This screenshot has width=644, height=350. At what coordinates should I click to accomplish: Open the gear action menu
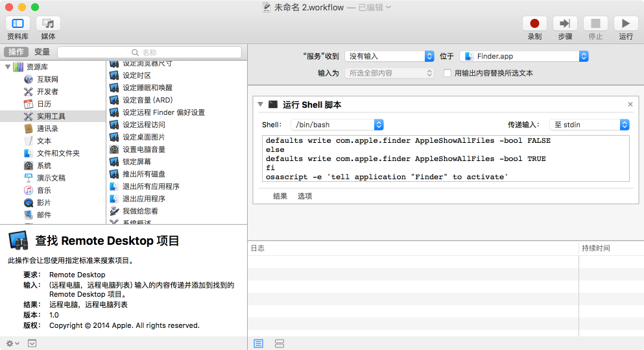click(13, 343)
